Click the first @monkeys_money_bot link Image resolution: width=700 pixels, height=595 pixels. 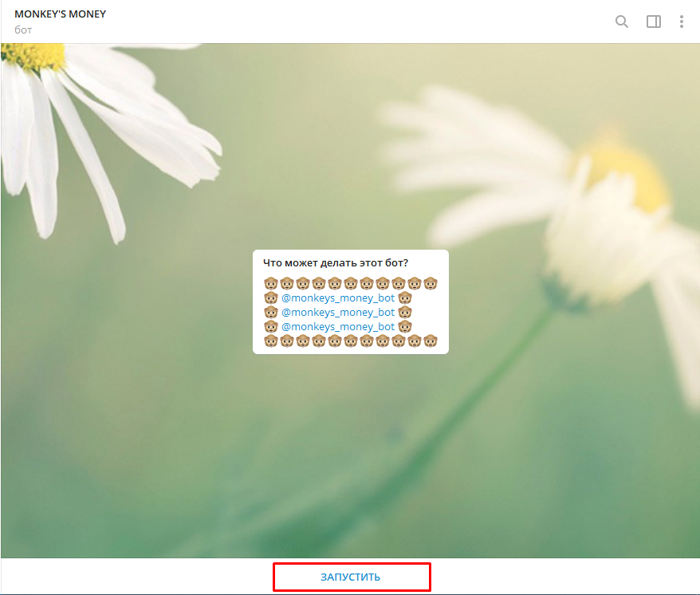point(338,298)
